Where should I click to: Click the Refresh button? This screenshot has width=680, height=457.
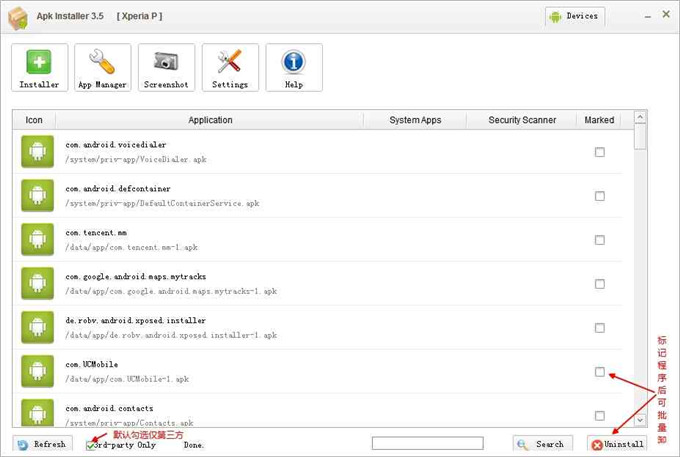pos(42,444)
